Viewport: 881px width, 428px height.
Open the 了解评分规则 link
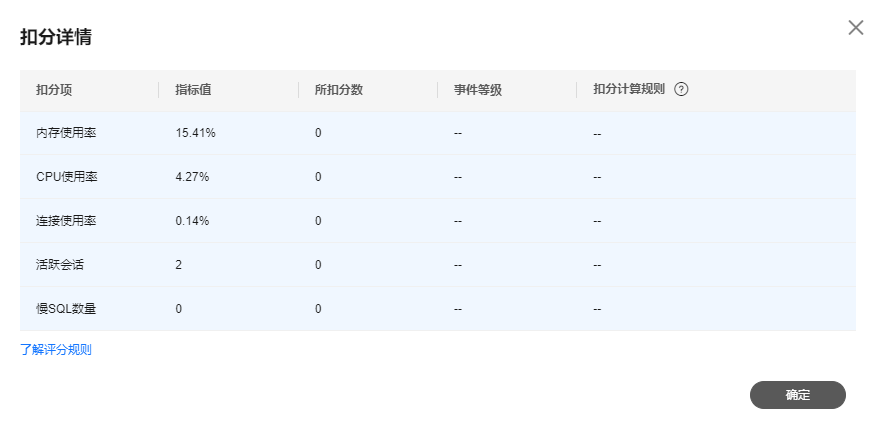point(56,350)
